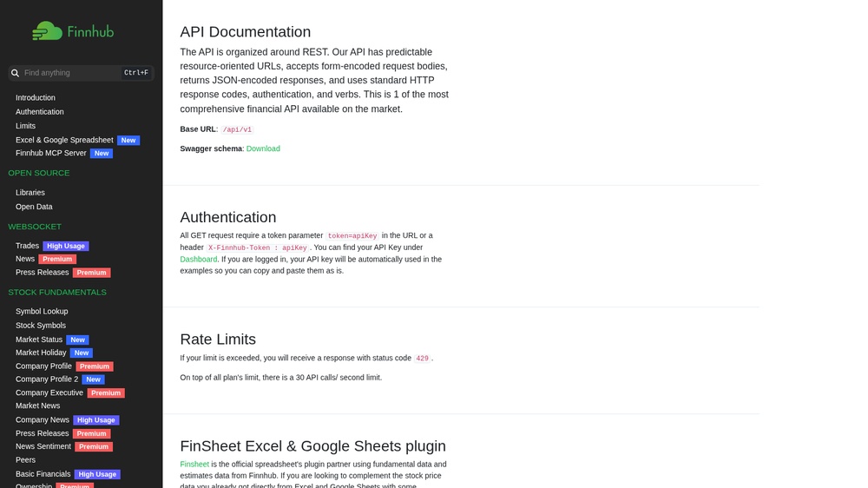The image size is (868, 488).
Task: Click the 429 status code
Action: 422,359
